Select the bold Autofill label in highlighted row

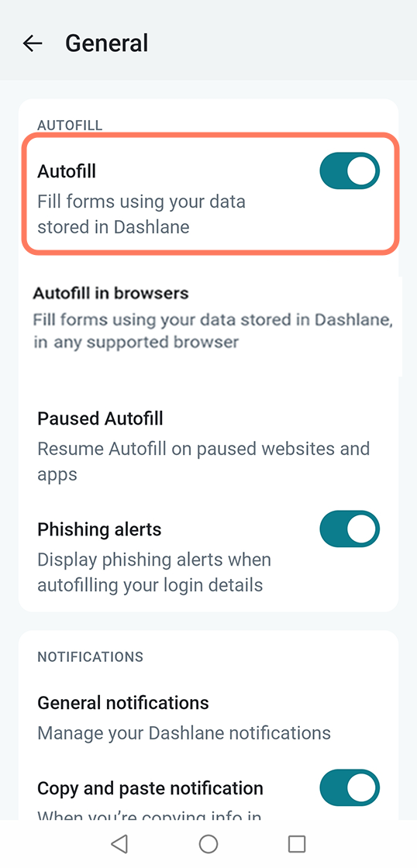pos(67,171)
